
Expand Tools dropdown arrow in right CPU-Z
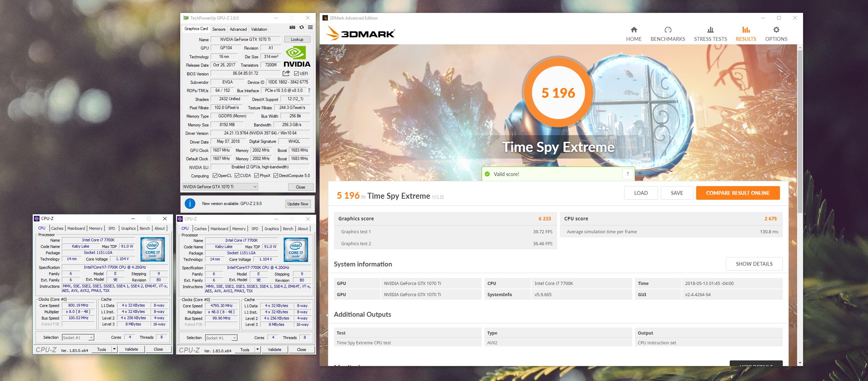pos(257,350)
